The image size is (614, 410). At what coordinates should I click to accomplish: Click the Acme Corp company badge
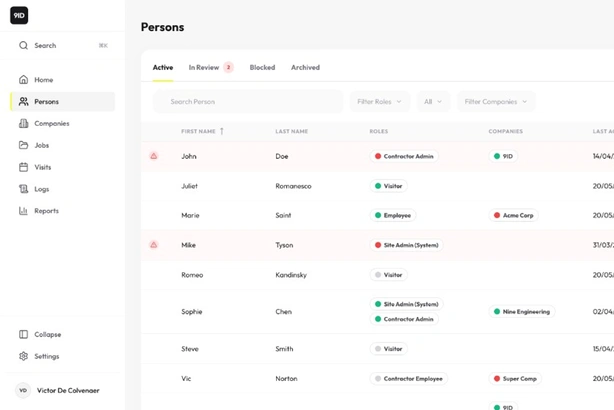coord(513,215)
